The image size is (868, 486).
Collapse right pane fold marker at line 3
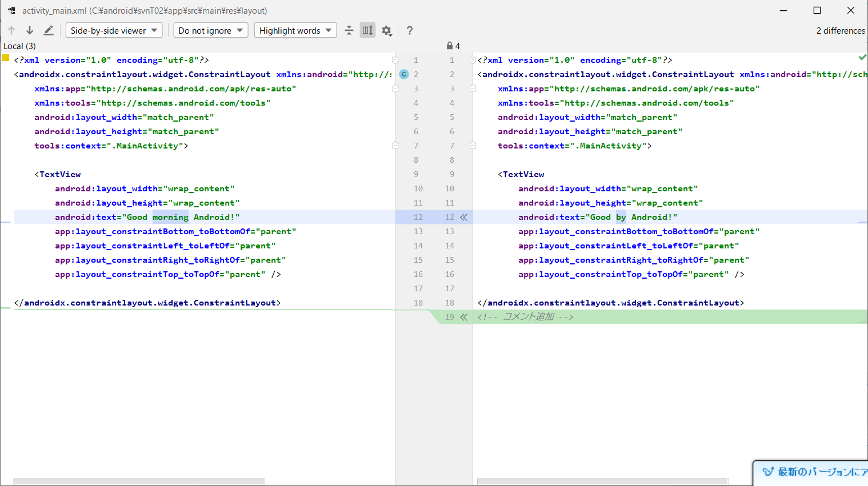click(473, 89)
